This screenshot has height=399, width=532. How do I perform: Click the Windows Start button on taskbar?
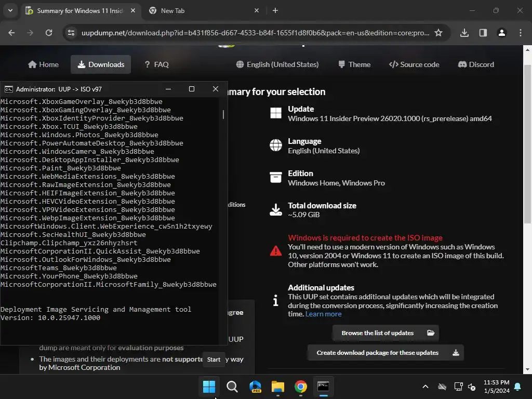point(209,387)
